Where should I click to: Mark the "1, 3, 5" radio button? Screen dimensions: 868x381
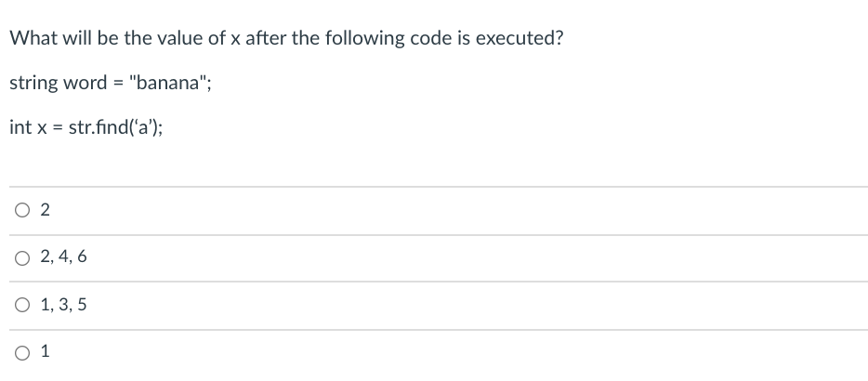pos(22,305)
